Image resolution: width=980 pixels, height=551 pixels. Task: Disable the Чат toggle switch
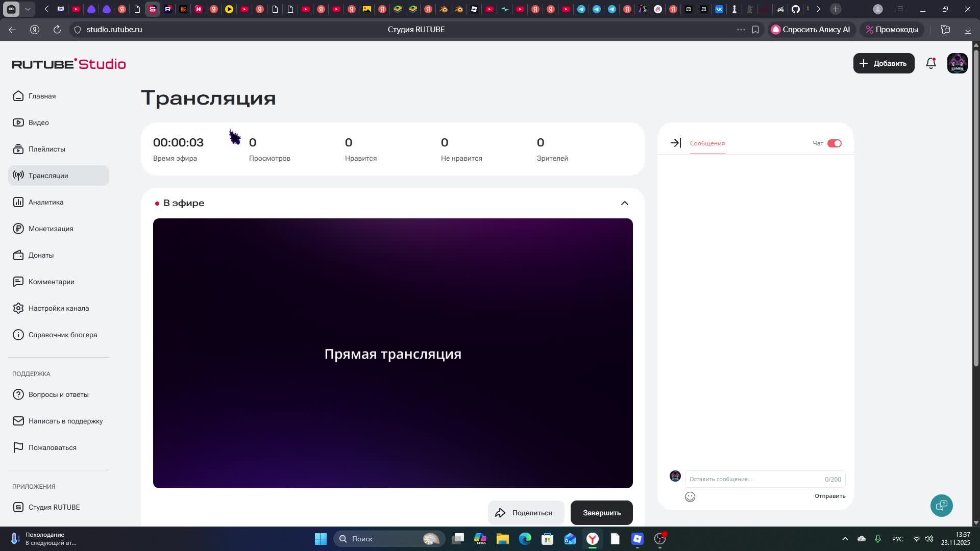point(834,143)
